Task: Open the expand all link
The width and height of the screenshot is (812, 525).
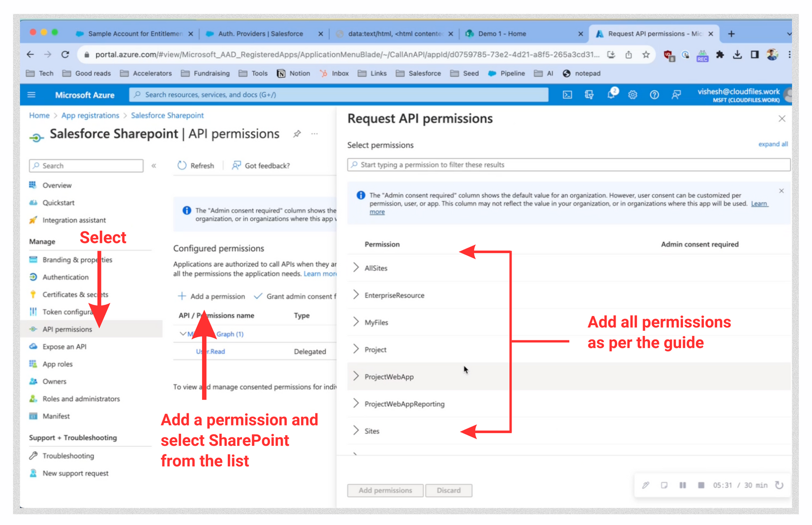Action: pyautogui.click(x=773, y=144)
